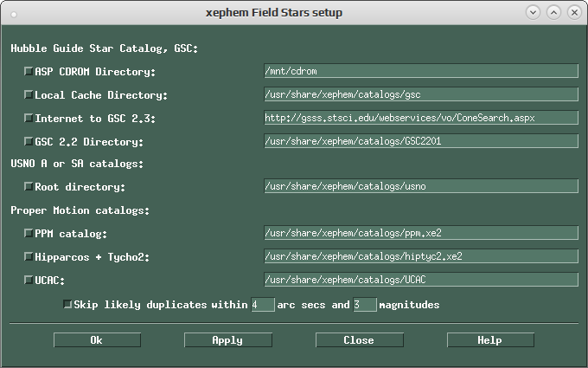Minimize the window using down-chevron icon

point(533,12)
